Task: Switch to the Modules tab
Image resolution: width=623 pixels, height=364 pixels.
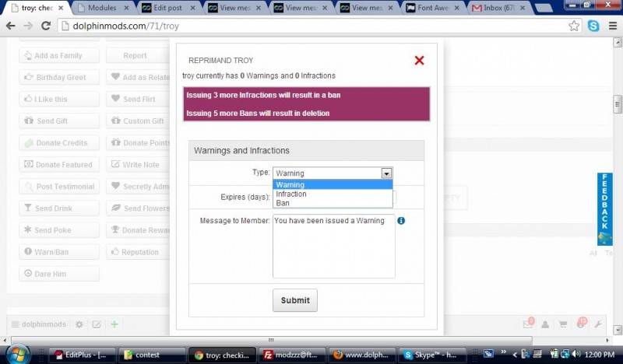Action: click(x=102, y=8)
